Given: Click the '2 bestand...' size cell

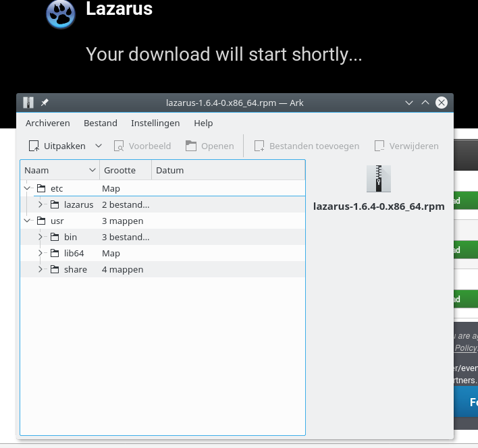Looking at the screenshot, I should click(126, 204).
